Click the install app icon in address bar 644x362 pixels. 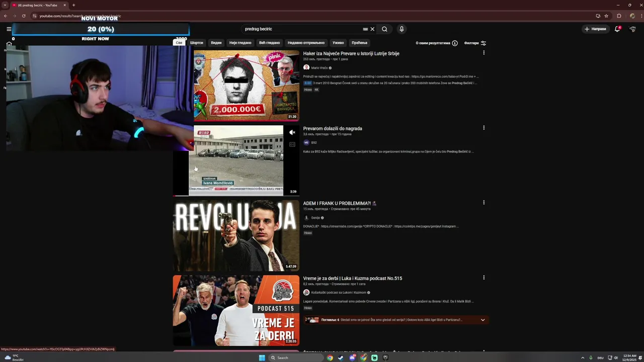598,16
